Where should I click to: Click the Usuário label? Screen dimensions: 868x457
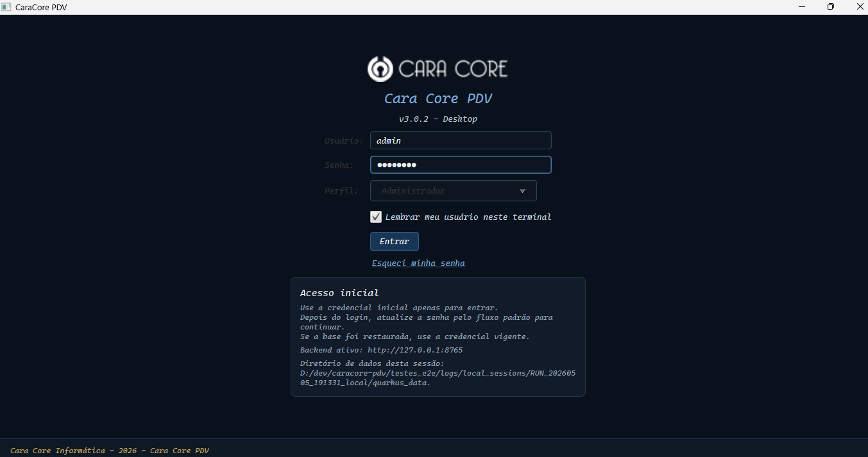344,140
